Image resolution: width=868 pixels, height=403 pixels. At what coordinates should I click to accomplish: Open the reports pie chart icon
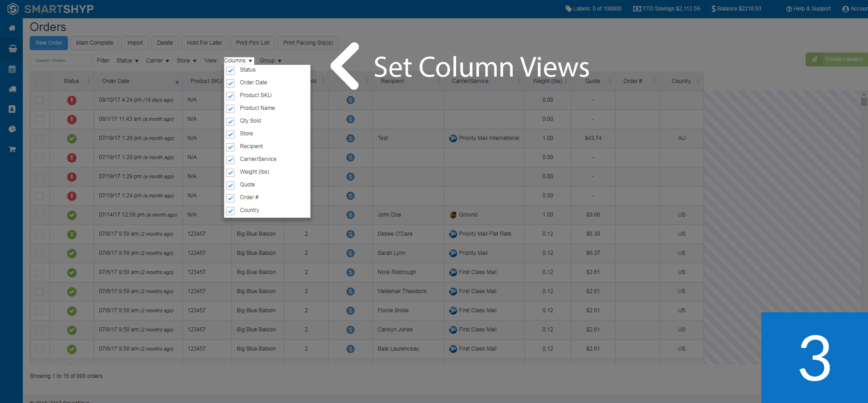(x=12, y=129)
